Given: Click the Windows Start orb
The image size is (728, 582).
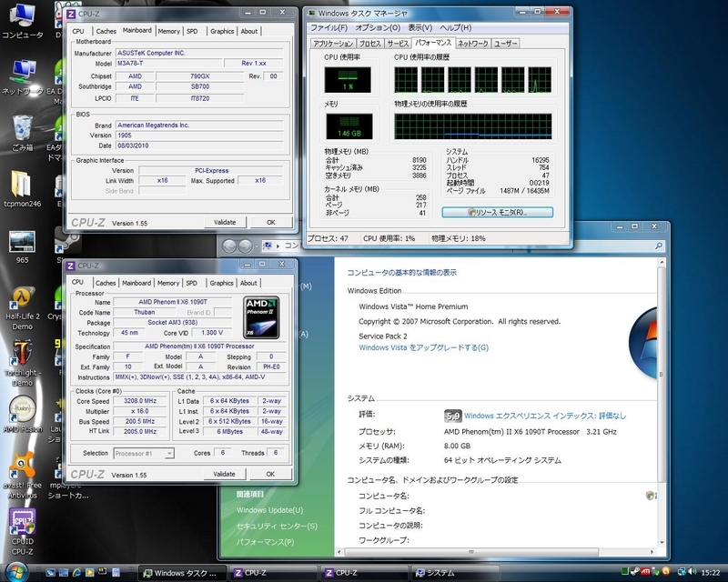Looking at the screenshot, I should pyautogui.click(x=16, y=572).
